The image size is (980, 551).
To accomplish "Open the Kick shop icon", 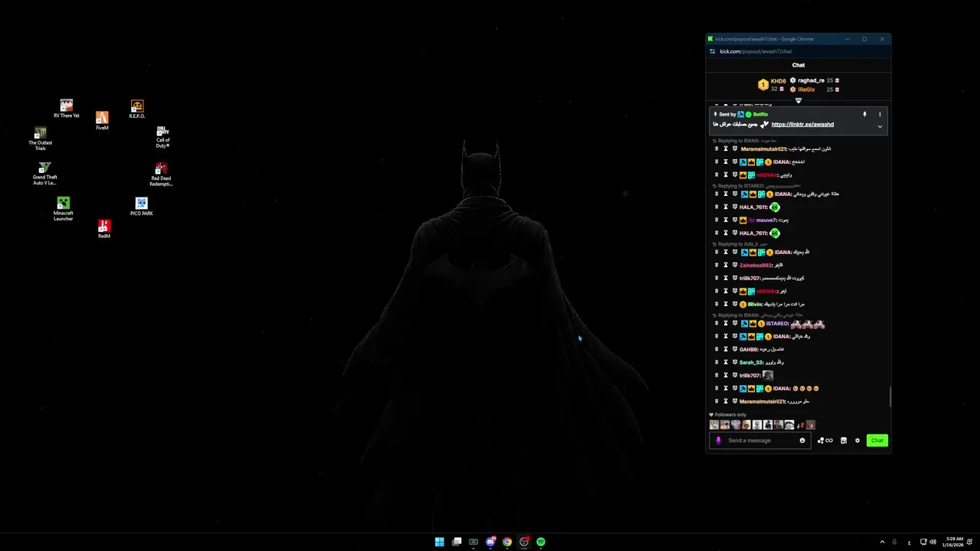I will coord(844,441).
